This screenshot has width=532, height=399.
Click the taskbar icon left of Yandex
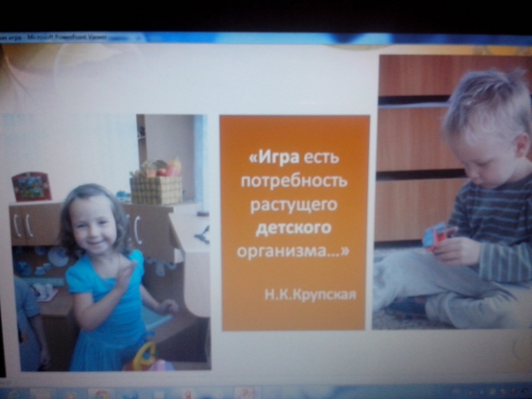[x=158, y=394]
